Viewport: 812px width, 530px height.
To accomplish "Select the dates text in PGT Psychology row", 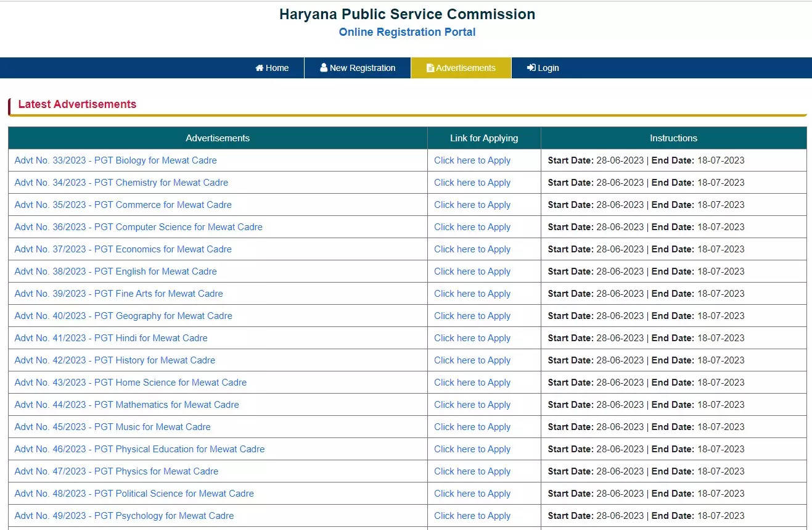I will click(646, 516).
